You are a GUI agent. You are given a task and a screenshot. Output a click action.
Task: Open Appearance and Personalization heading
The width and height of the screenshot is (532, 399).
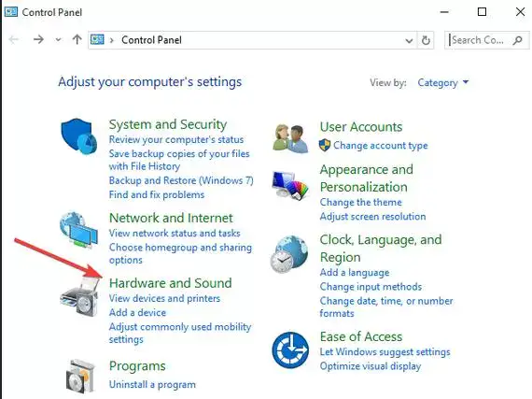(x=367, y=178)
